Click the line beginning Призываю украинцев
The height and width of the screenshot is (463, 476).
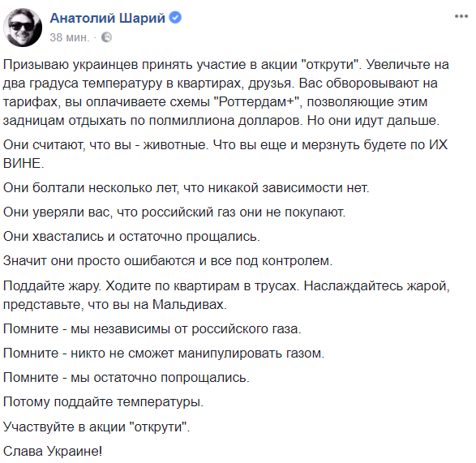tap(226, 64)
